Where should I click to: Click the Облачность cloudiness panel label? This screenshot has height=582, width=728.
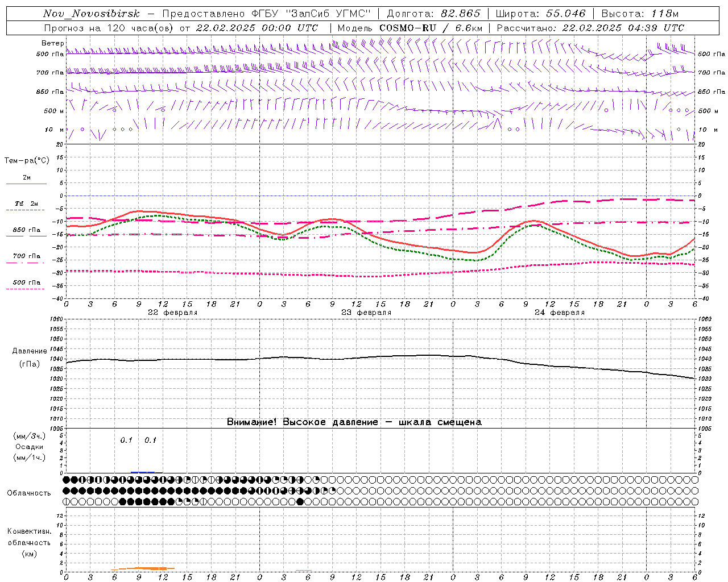tap(29, 493)
